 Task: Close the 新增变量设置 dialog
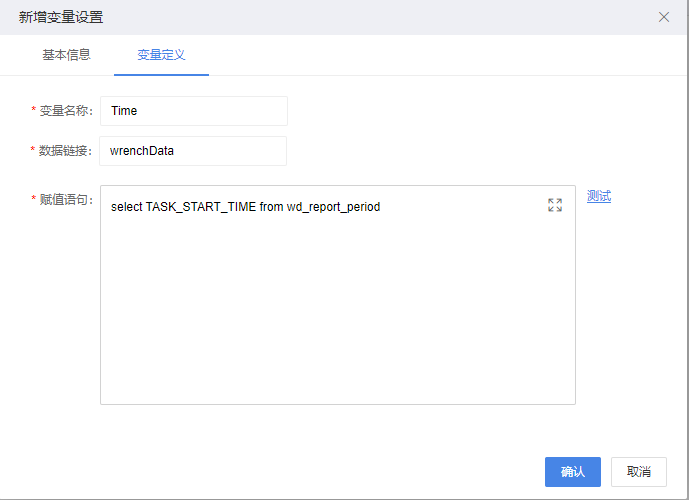point(664,17)
